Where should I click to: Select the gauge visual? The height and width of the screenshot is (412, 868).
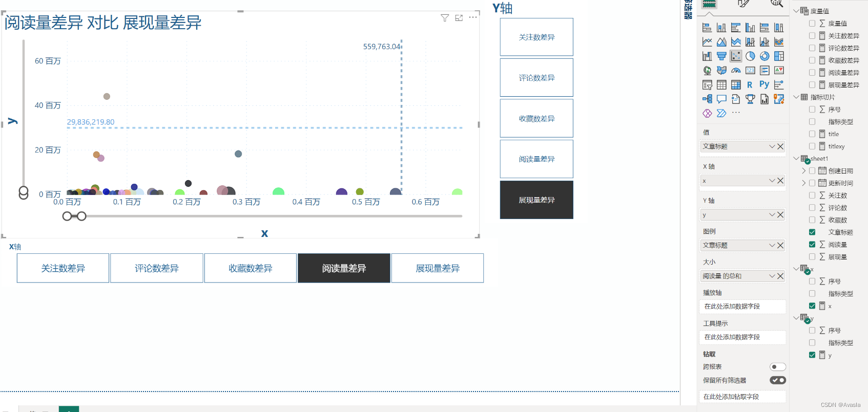click(x=736, y=71)
